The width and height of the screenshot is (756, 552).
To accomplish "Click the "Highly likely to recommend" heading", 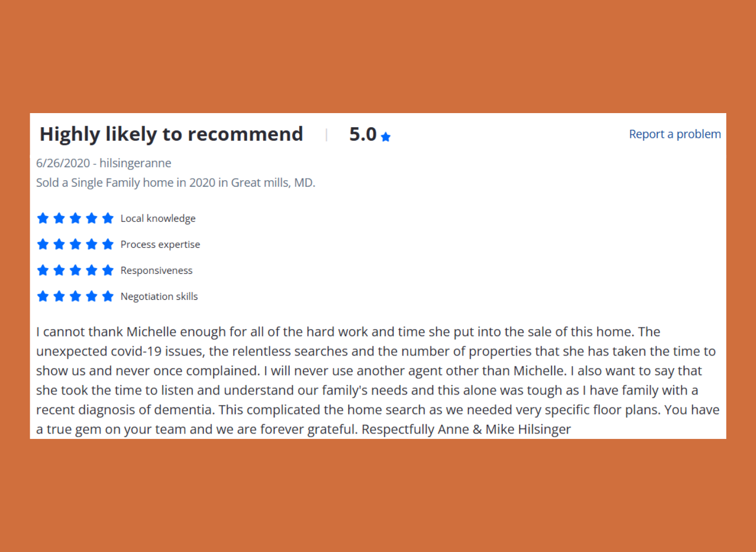I will click(x=171, y=134).
